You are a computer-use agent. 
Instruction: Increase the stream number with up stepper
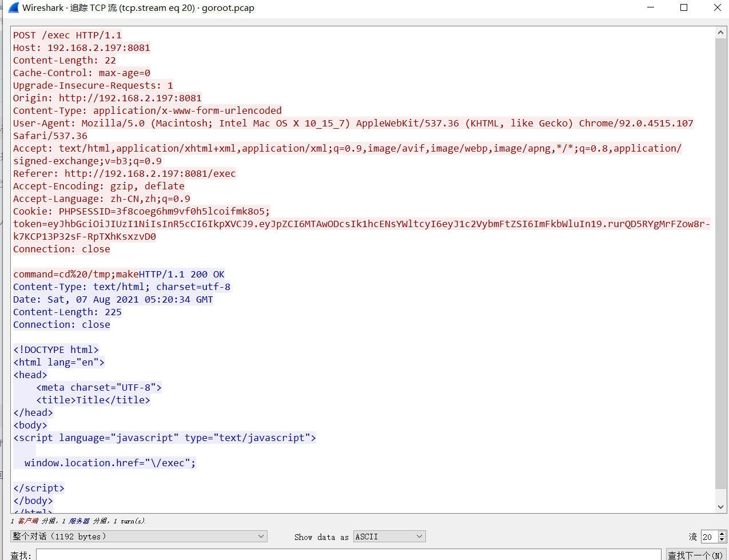click(x=722, y=534)
